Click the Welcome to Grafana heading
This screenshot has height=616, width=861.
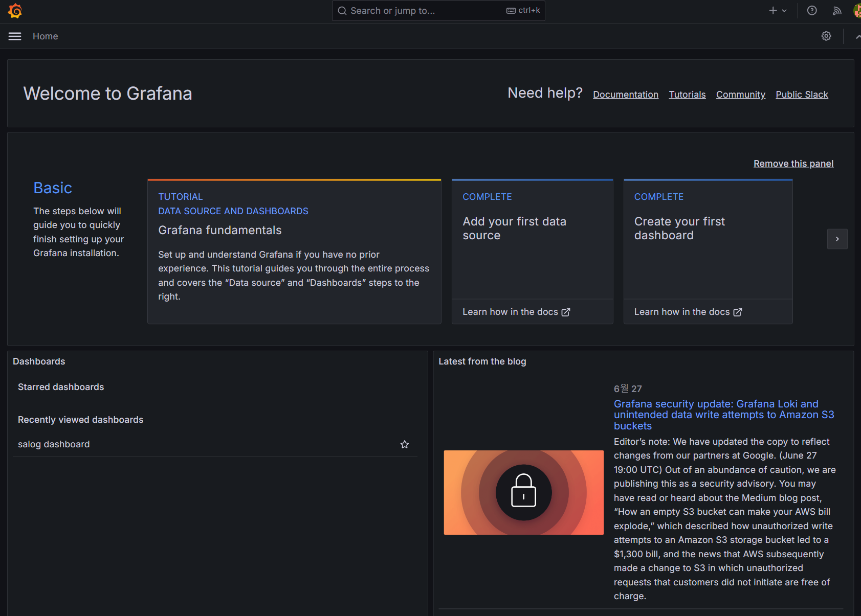coord(108,94)
